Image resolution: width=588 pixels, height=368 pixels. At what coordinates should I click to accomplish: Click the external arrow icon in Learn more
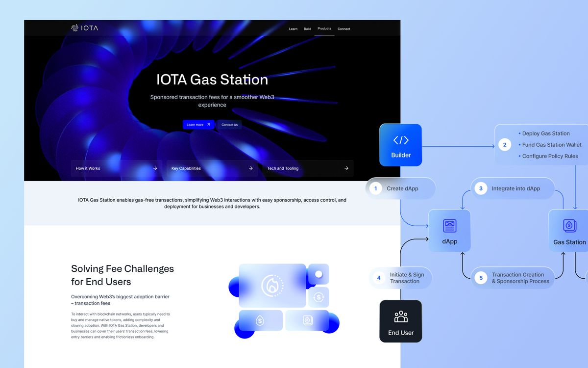(208, 125)
